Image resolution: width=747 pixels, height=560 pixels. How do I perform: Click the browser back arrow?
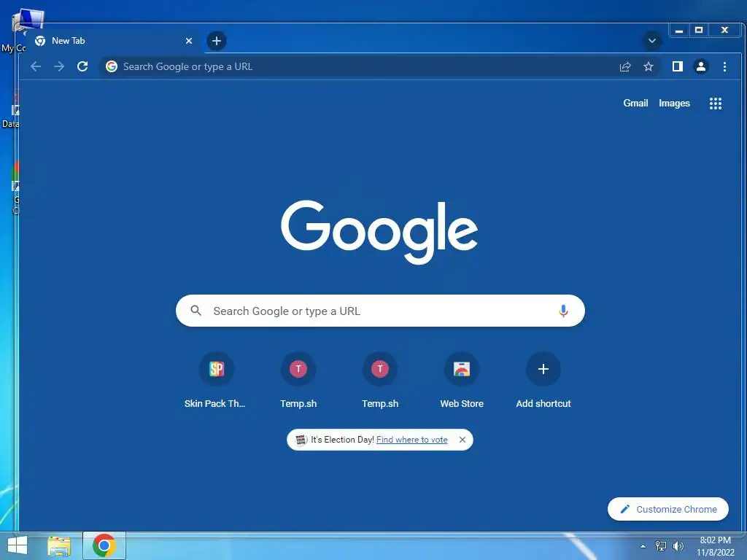click(36, 66)
